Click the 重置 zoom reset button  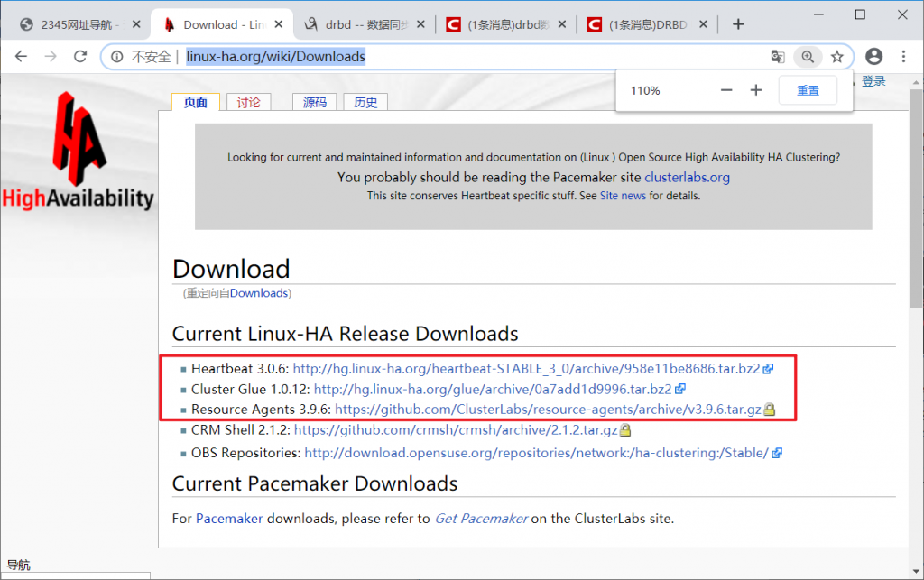808,91
